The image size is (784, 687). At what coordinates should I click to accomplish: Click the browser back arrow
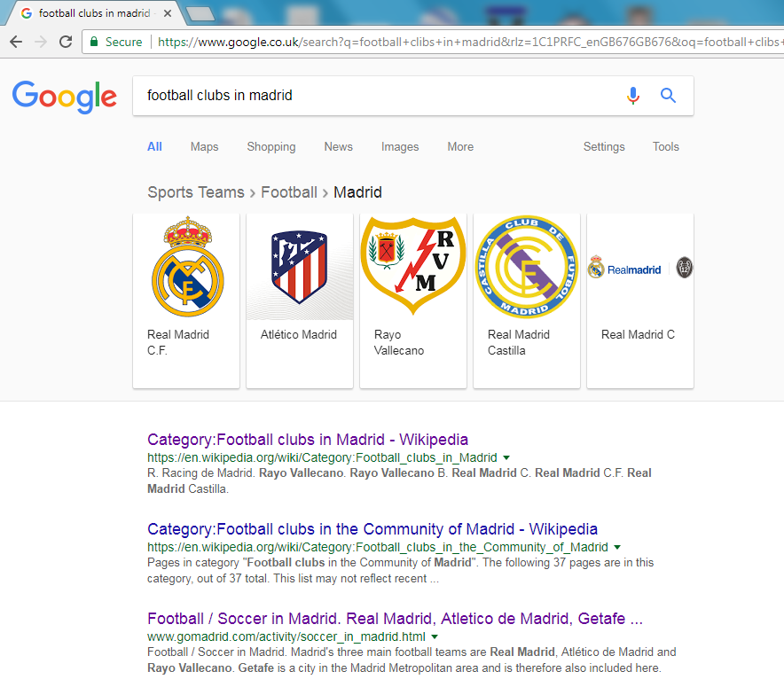pos(17,42)
